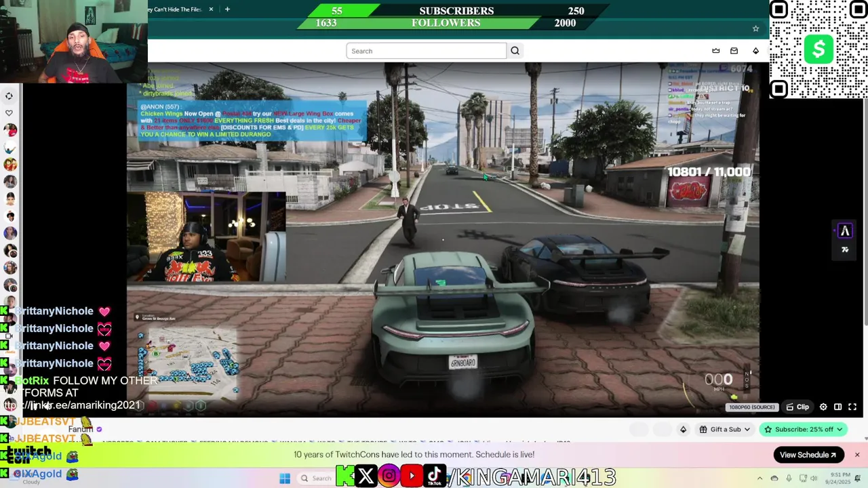The image size is (868, 488).
Task: Click the 10801 / 11,000 goal counter
Action: tap(709, 172)
